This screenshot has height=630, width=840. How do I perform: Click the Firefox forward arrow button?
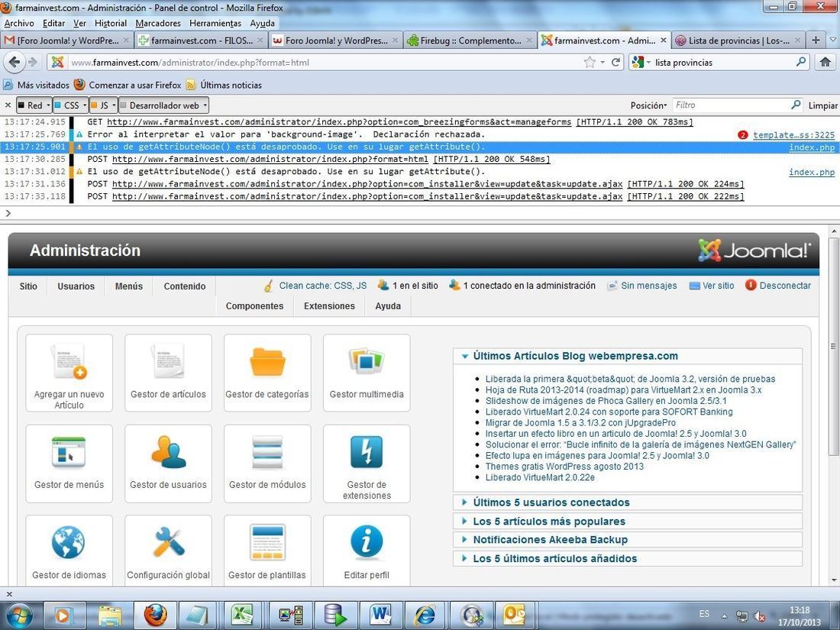pyautogui.click(x=33, y=63)
